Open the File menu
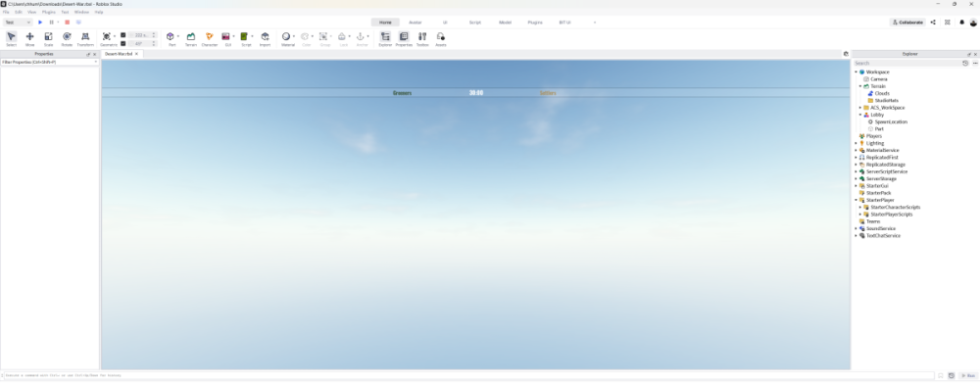The height and width of the screenshot is (387, 980). tap(6, 12)
